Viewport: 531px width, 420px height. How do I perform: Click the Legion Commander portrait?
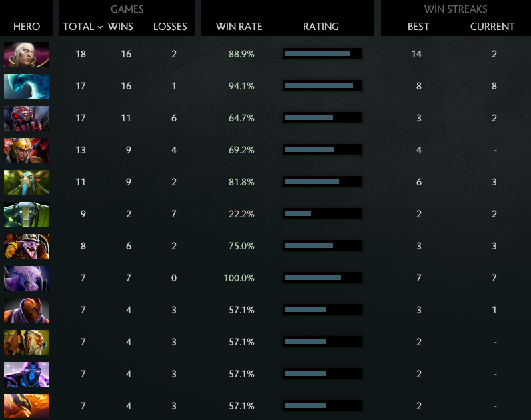click(x=26, y=150)
